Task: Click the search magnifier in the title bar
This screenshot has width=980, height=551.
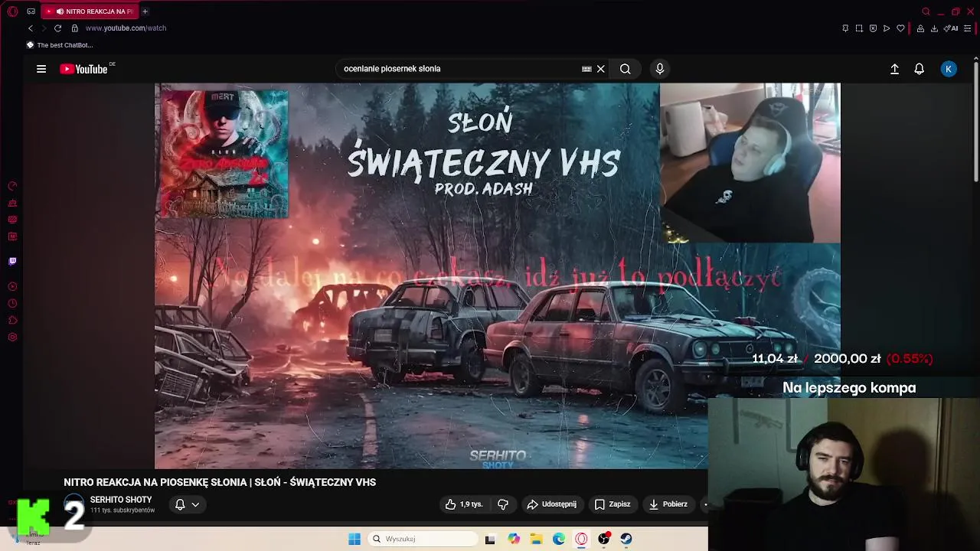Action: 926,11
